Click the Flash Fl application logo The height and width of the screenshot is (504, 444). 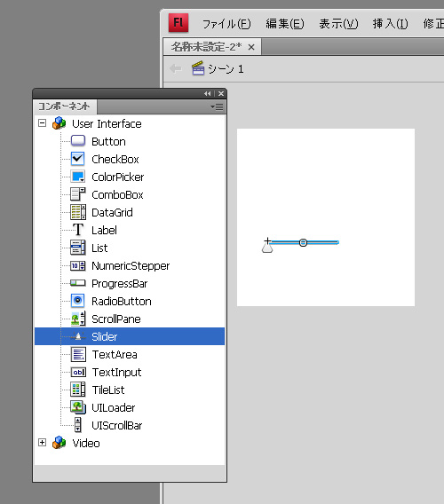click(x=178, y=23)
